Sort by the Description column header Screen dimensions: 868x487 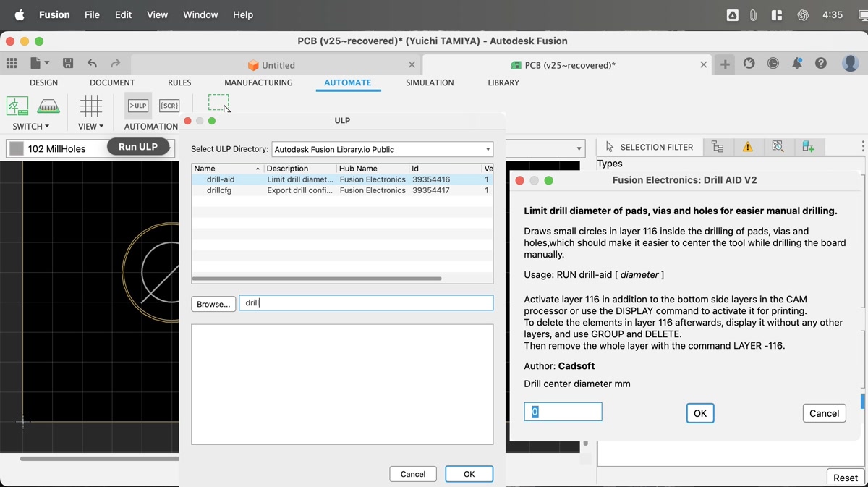click(300, 169)
